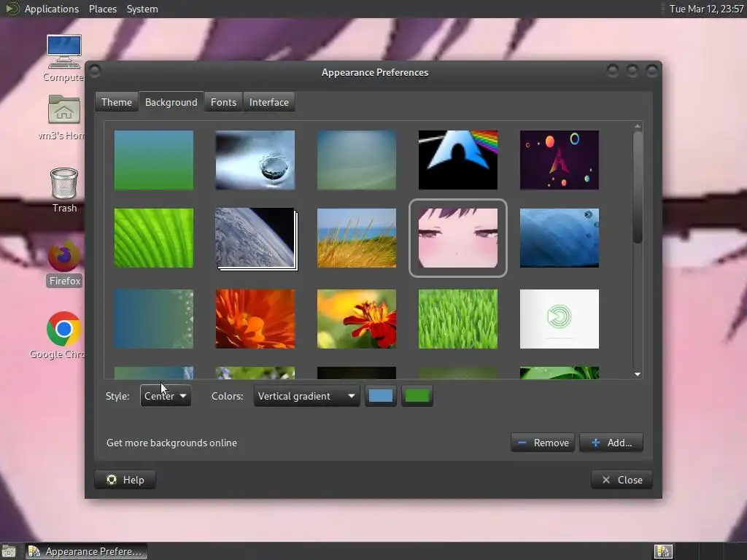Click Appearance Preferences taskbar entry
The image size is (747, 560).
(x=86, y=551)
